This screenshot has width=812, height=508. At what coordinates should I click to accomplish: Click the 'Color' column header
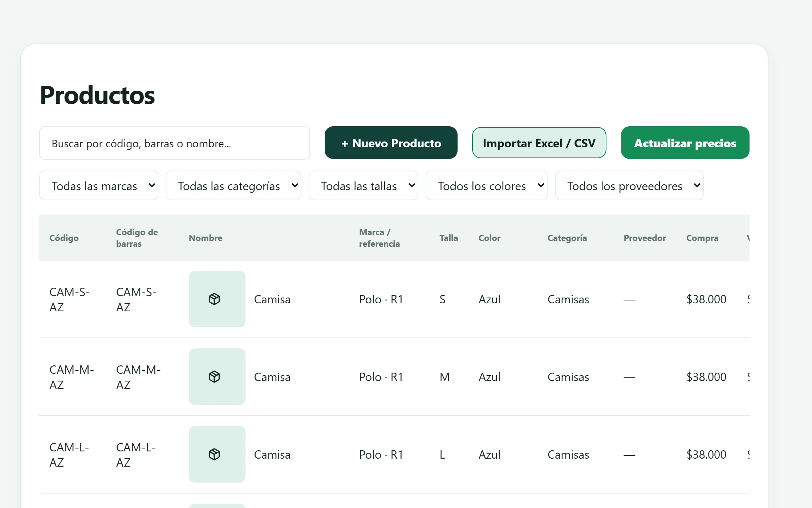[490, 238]
